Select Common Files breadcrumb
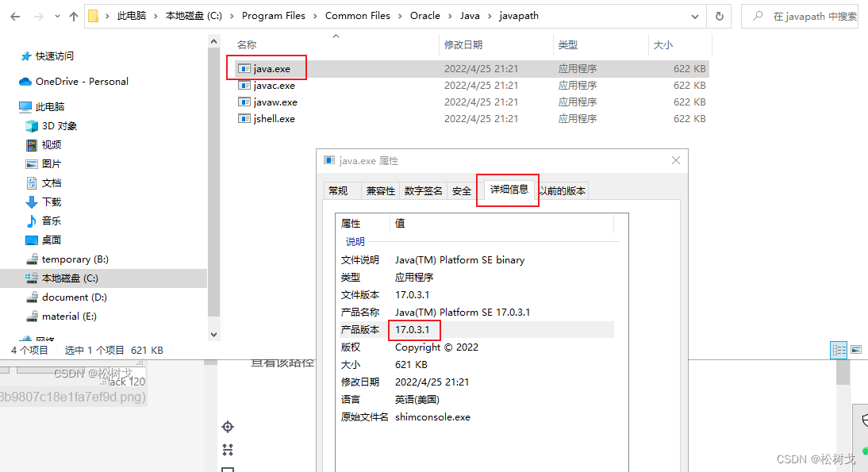Screen dimensions: 868x472 tap(358, 16)
